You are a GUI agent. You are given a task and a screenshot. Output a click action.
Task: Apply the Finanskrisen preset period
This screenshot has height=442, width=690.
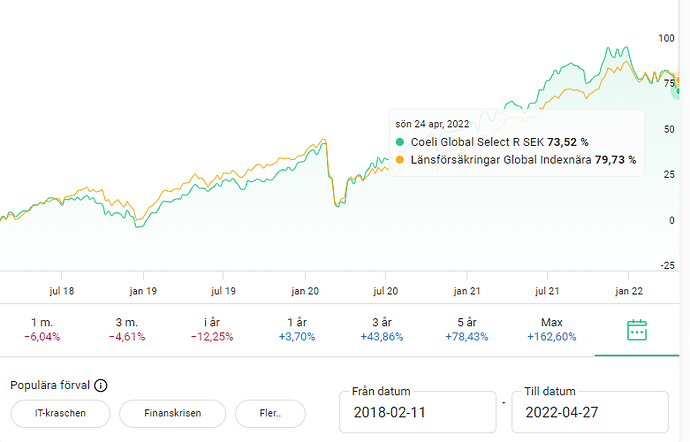tap(171, 413)
